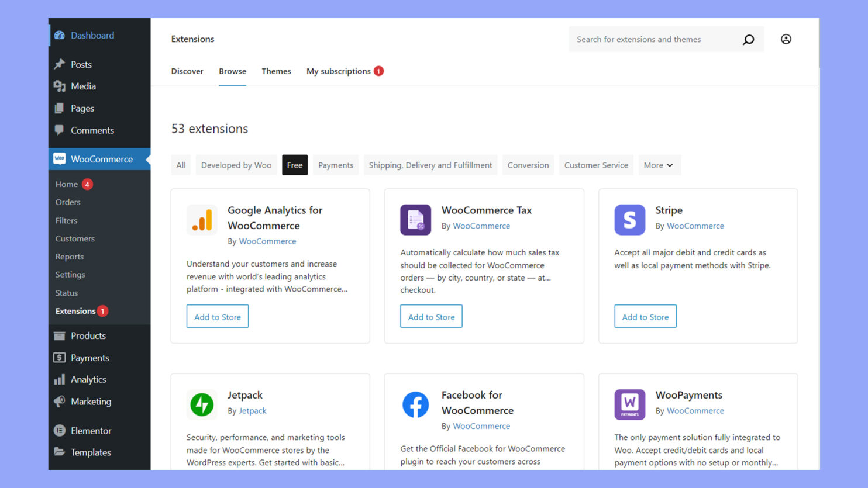The height and width of the screenshot is (488, 868).
Task: Open the account profile icon
Action: 786,39
